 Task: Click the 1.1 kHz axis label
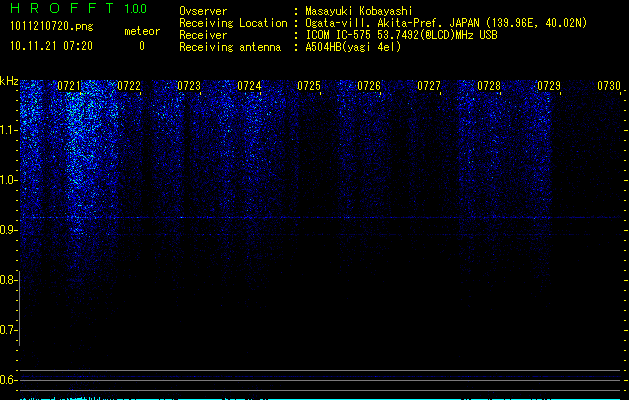8,130
